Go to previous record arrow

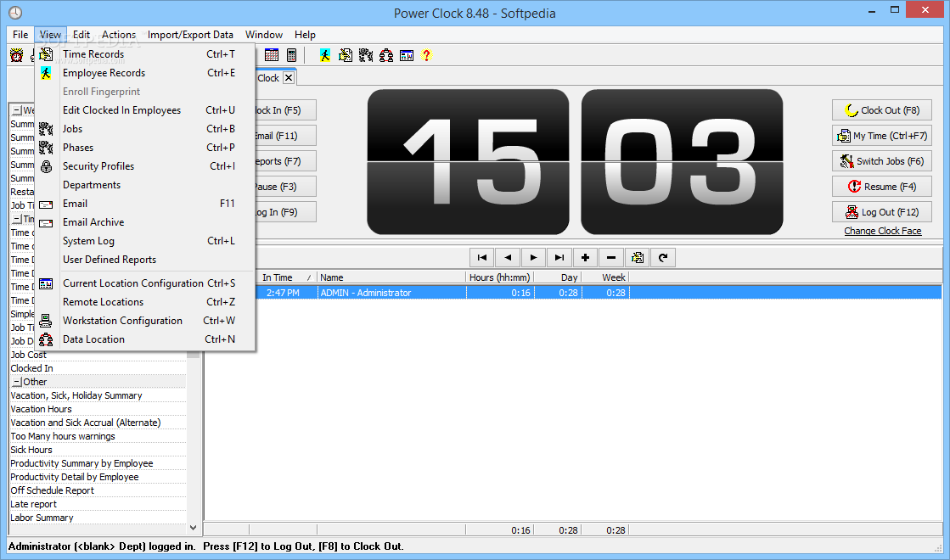[x=508, y=258]
